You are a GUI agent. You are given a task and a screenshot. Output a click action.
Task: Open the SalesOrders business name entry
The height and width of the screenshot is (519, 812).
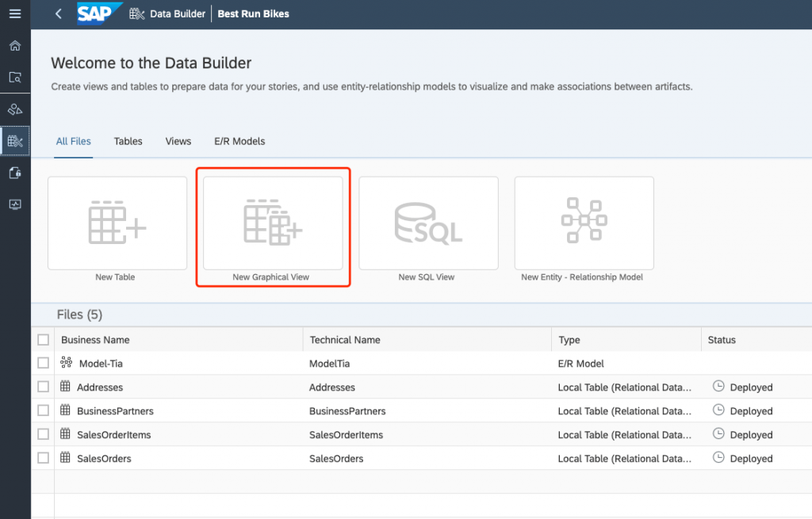point(104,459)
